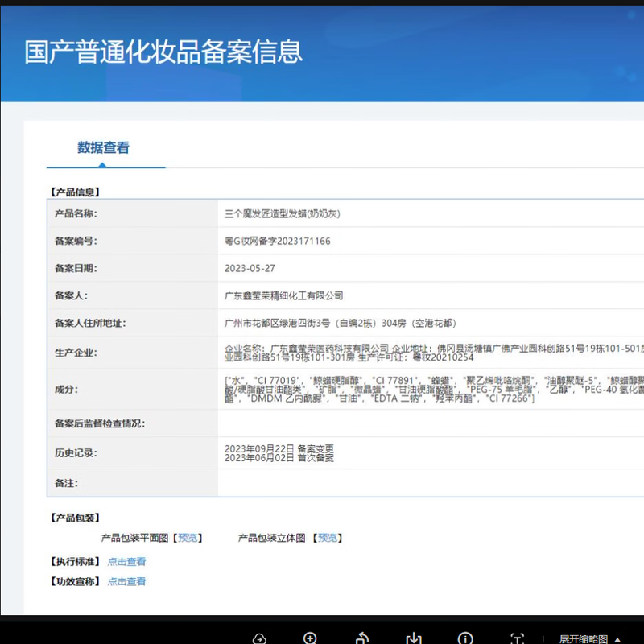
Task: Click the 2023年09月22日 备案变更 history entry
Action: (x=279, y=448)
